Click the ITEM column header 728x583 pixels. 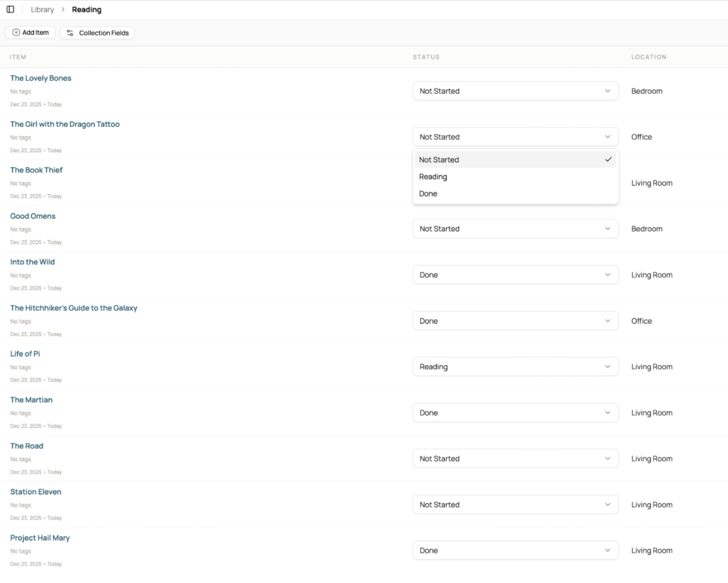18,57
